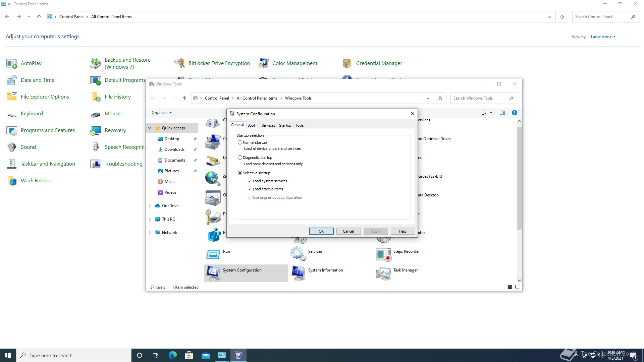Open File Explorer Options icon

pos(12,97)
